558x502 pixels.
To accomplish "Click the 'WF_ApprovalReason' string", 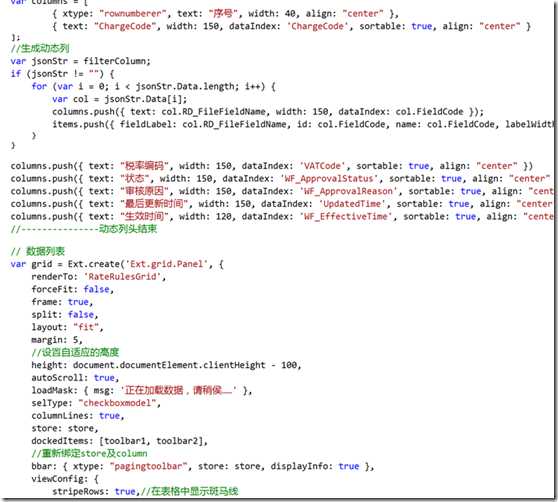I will 348,191.
